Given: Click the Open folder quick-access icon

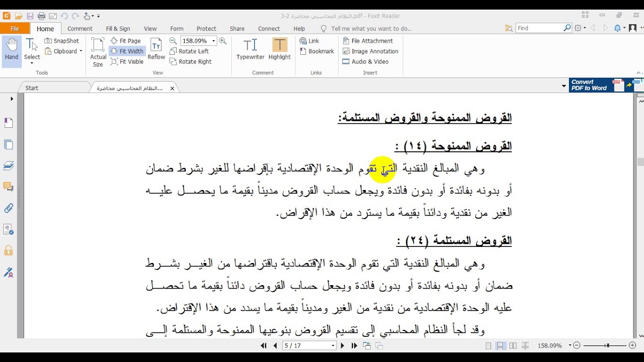Looking at the screenshot, I should (x=18, y=16).
